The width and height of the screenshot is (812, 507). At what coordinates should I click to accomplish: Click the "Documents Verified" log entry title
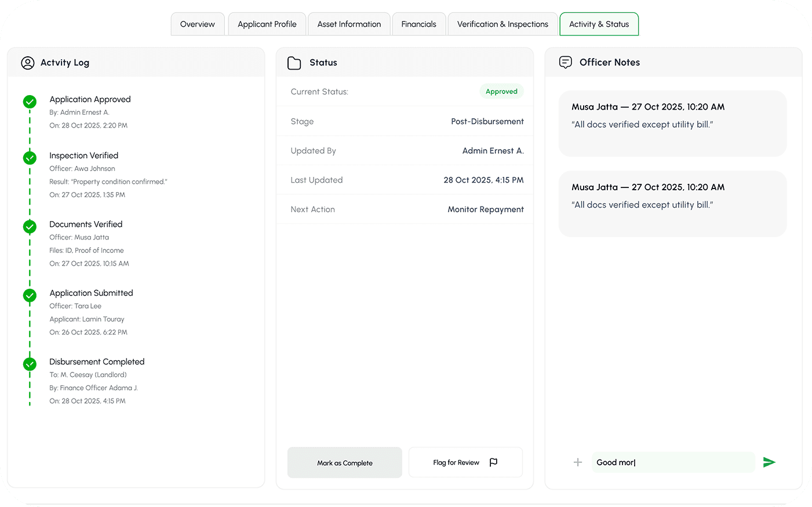pyautogui.click(x=86, y=224)
